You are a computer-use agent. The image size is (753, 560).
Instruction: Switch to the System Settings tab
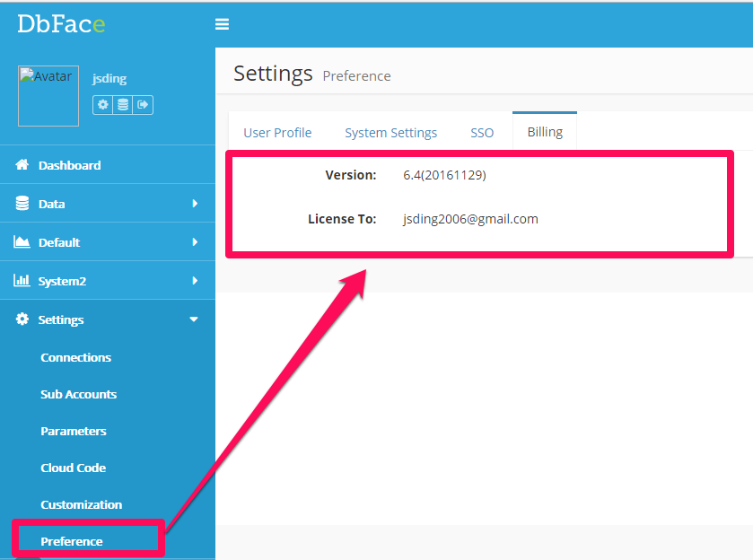click(x=391, y=133)
